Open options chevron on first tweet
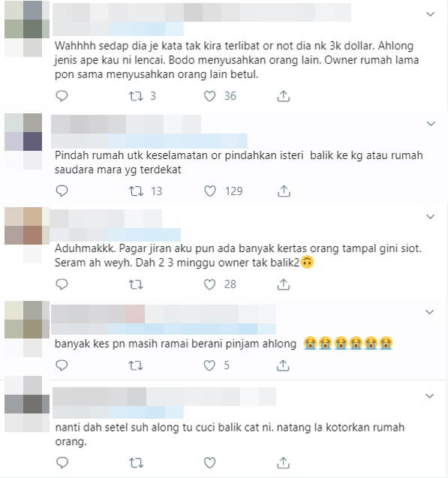 tap(430, 14)
